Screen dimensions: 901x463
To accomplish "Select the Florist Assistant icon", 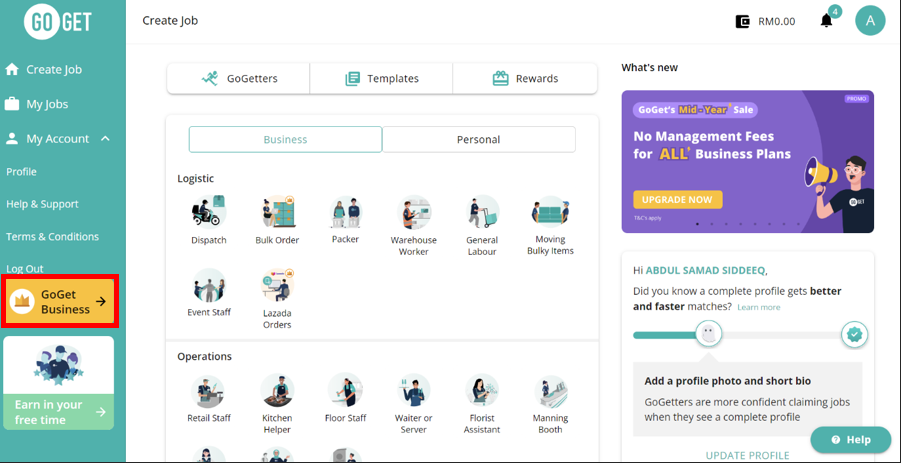I will (x=482, y=391).
